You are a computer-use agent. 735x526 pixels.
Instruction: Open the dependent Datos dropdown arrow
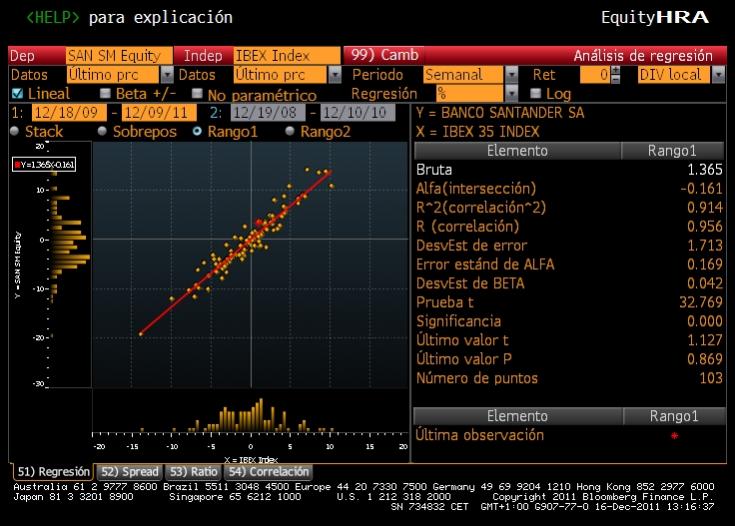click(x=167, y=75)
